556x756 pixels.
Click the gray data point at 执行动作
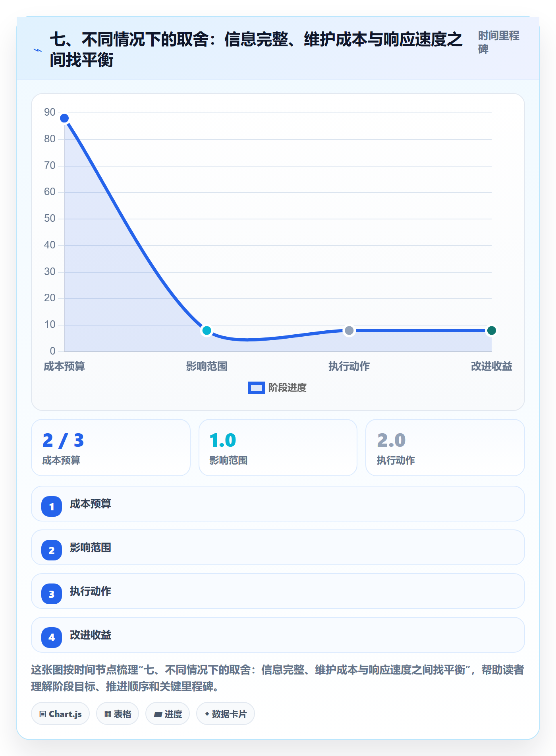(x=349, y=330)
